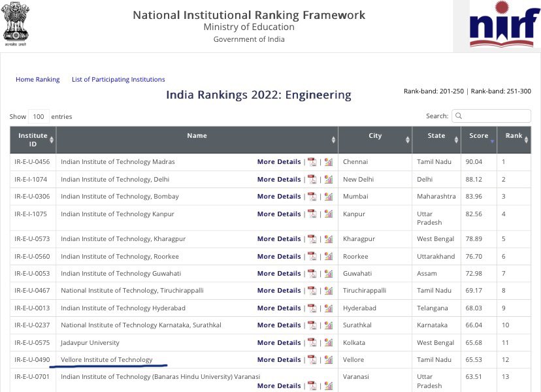Sort table by Name column
Screen dimensions: 541x392
197,140
